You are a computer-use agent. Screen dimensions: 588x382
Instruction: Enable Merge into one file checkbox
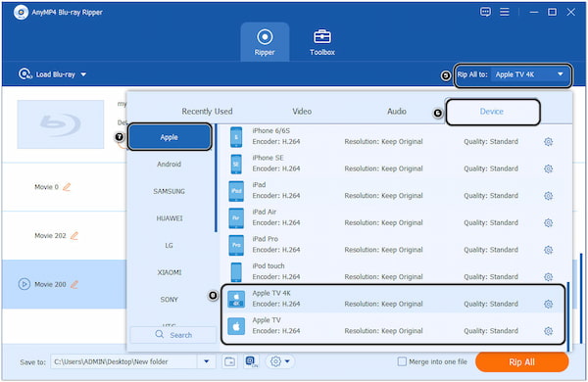(x=402, y=361)
